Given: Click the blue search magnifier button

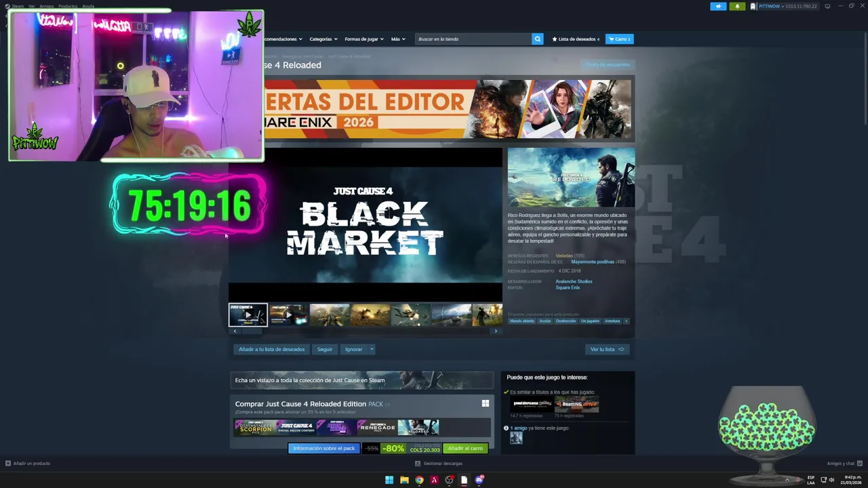Looking at the screenshot, I should pyautogui.click(x=537, y=39).
